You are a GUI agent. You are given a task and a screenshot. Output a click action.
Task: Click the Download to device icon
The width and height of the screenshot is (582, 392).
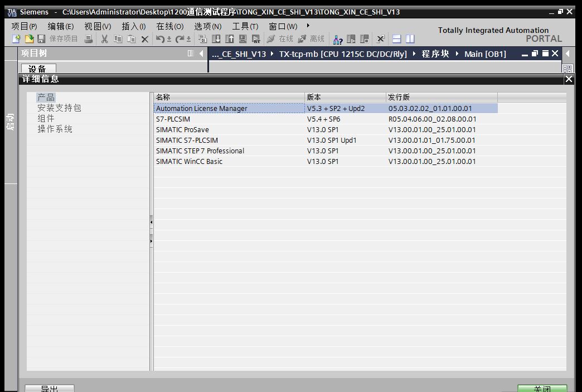216,38
